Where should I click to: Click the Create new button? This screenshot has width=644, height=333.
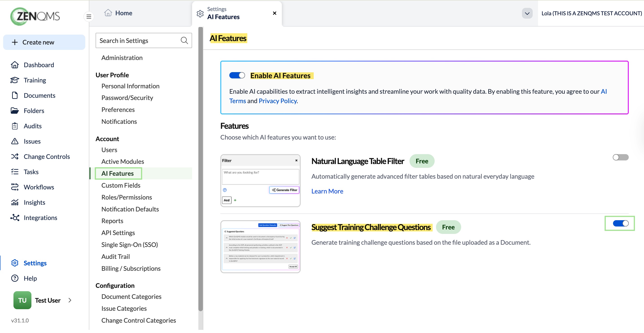[44, 42]
